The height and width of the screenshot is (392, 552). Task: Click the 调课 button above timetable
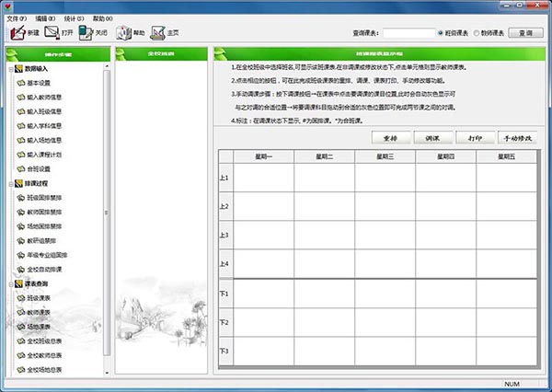432,138
